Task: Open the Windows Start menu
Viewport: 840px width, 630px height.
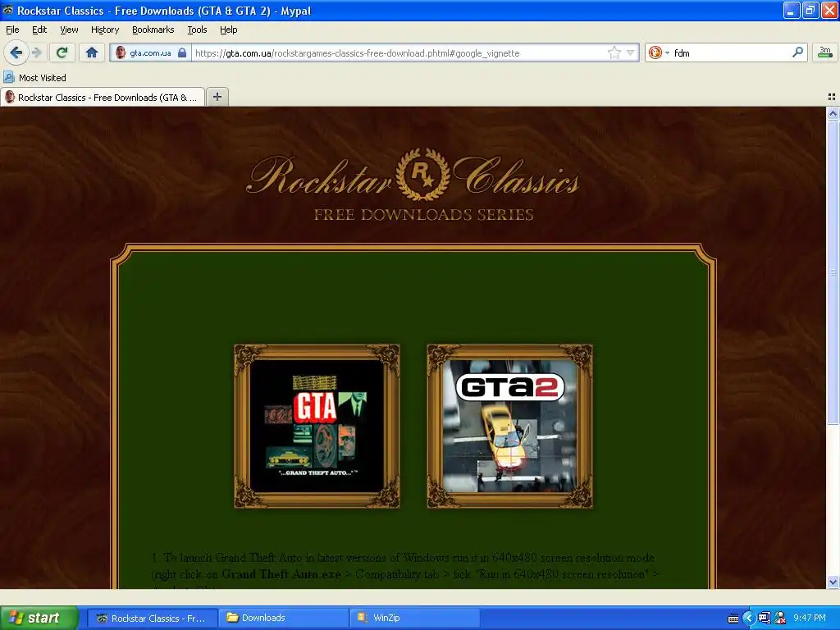Action: coord(39,618)
